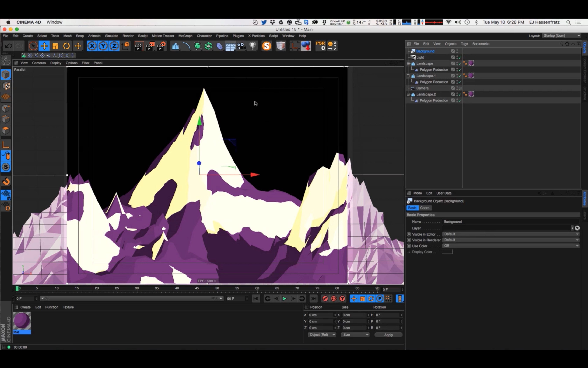588x368 pixels.
Task: Open the Layout Startup (User) dropdown
Action: (x=562, y=36)
